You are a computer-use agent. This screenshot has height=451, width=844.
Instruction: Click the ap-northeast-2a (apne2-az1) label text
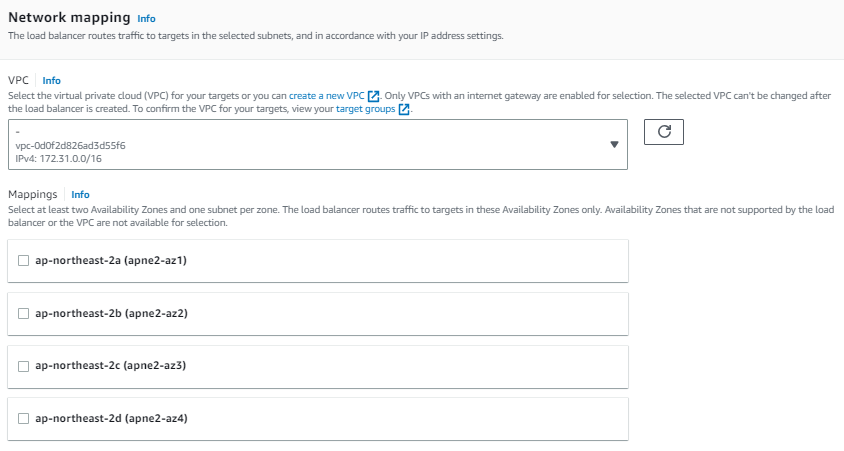click(111, 260)
